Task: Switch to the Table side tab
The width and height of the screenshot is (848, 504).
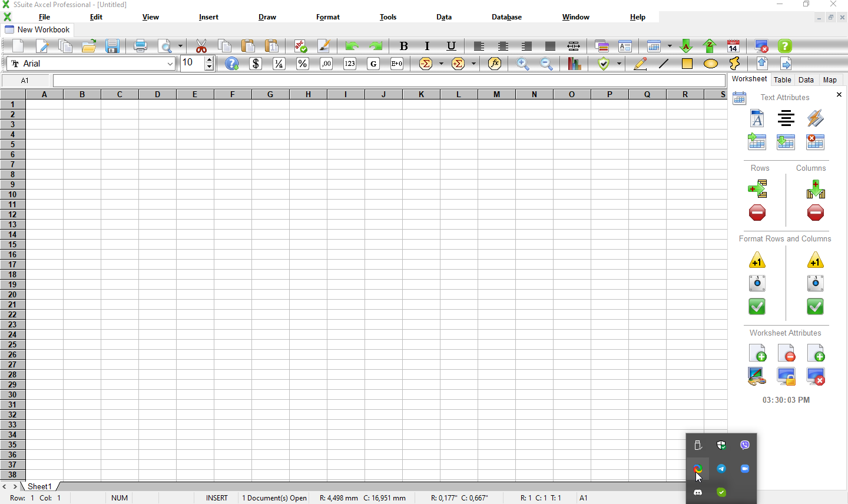Action: (x=782, y=79)
